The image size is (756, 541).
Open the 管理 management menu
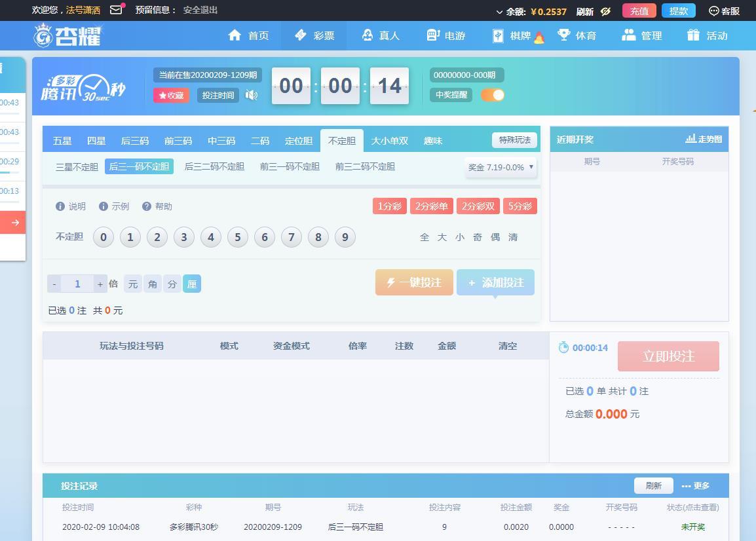[x=642, y=35]
